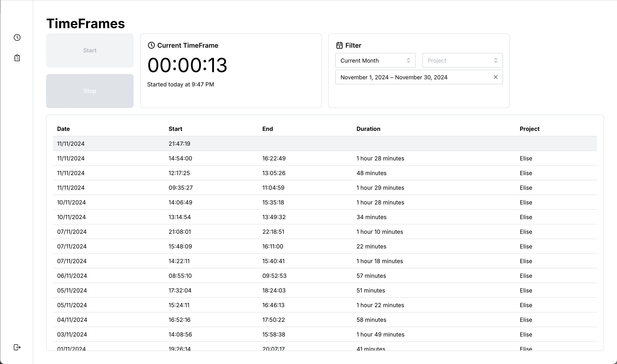Open the clock TimeFrames sidebar icon
The height and width of the screenshot is (364, 617).
[17, 38]
